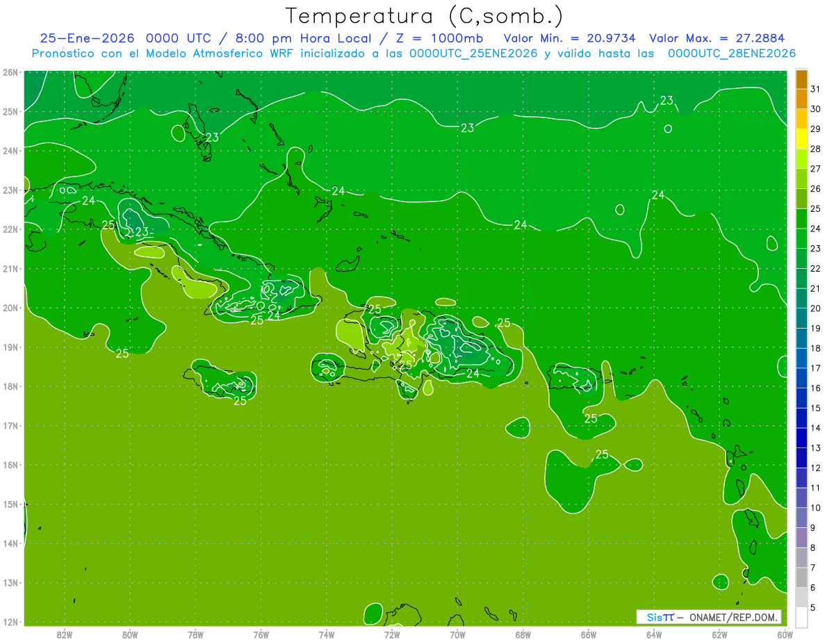This screenshot has height=644, width=834.
Task: Click the '64W' longitude axis label
Action: (x=654, y=634)
